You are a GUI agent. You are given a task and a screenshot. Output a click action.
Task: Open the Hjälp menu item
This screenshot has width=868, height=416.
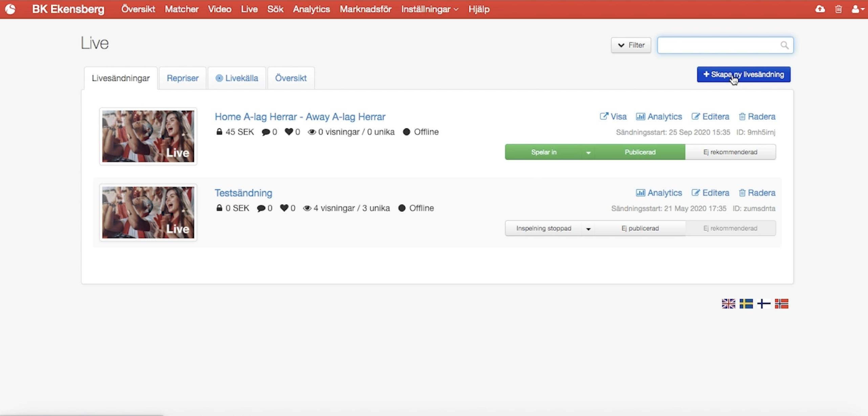pos(479,9)
